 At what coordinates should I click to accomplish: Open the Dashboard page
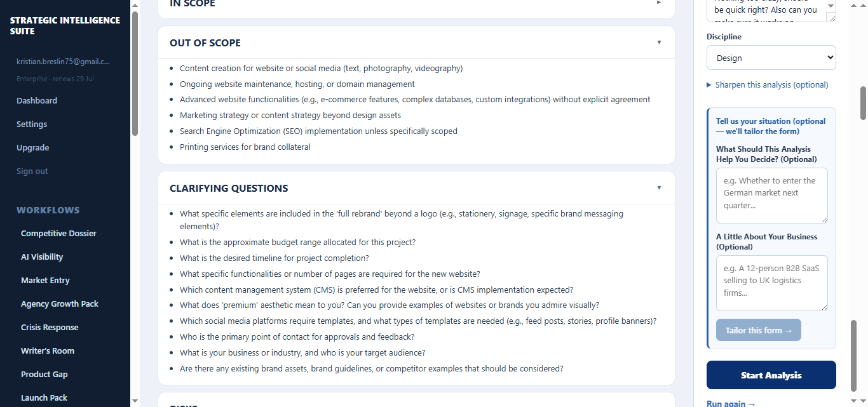click(x=37, y=100)
